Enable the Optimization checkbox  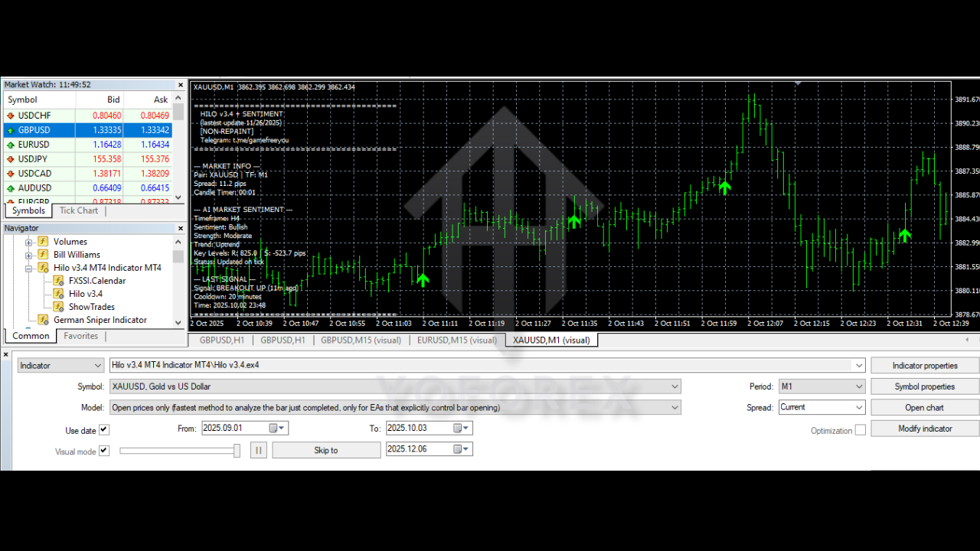859,429
